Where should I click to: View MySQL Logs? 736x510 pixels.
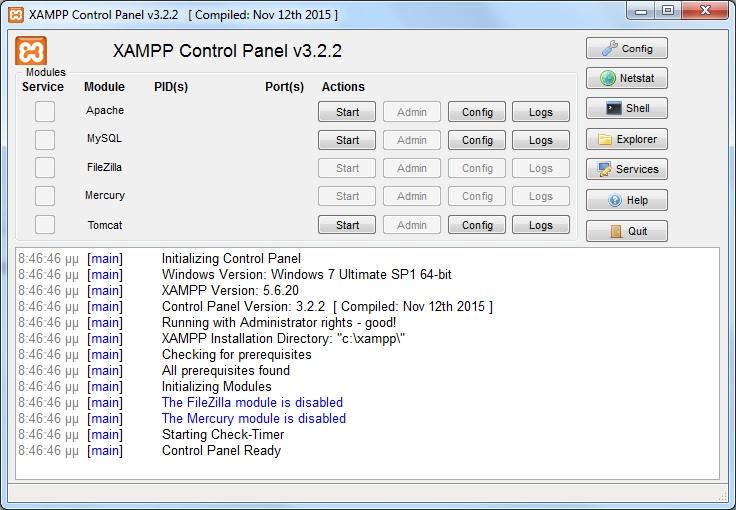tap(541, 140)
